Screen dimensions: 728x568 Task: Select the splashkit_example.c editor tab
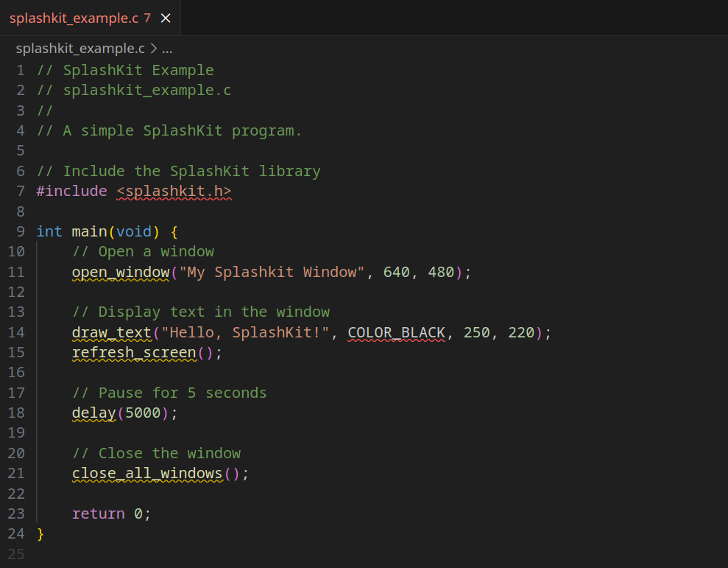[x=74, y=18]
